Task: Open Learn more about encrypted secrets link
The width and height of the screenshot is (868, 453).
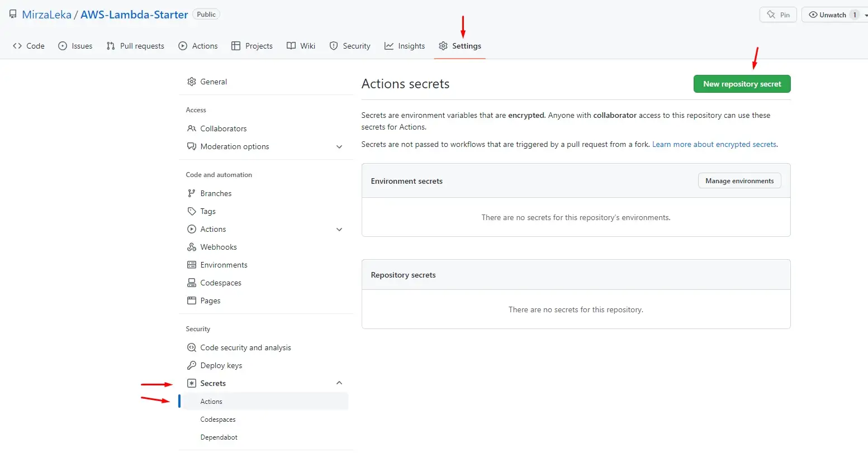Action: [714, 144]
